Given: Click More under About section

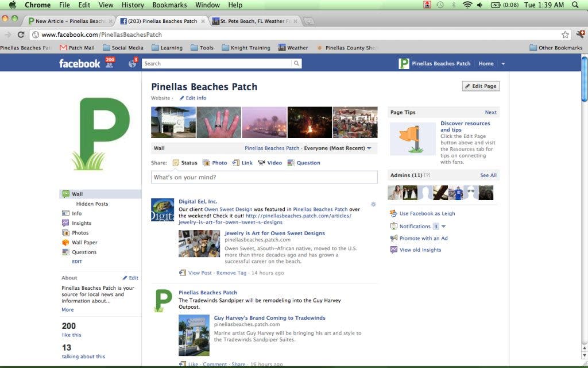Looking at the screenshot, I should [68, 310].
